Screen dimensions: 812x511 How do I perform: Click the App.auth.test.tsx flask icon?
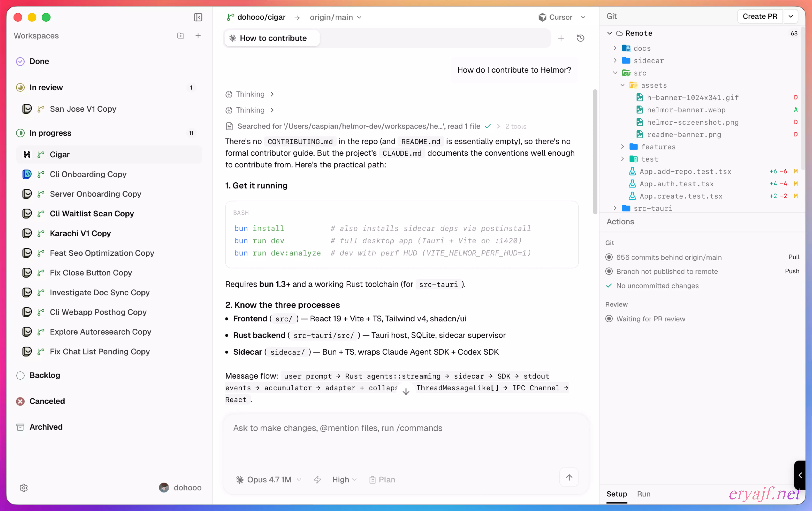click(x=632, y=184)
